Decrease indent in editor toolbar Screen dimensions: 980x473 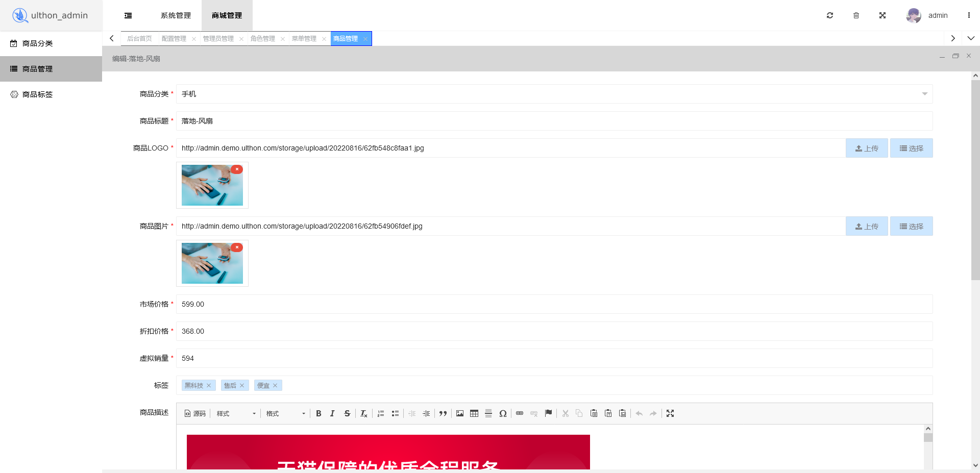tap(412, 413)
